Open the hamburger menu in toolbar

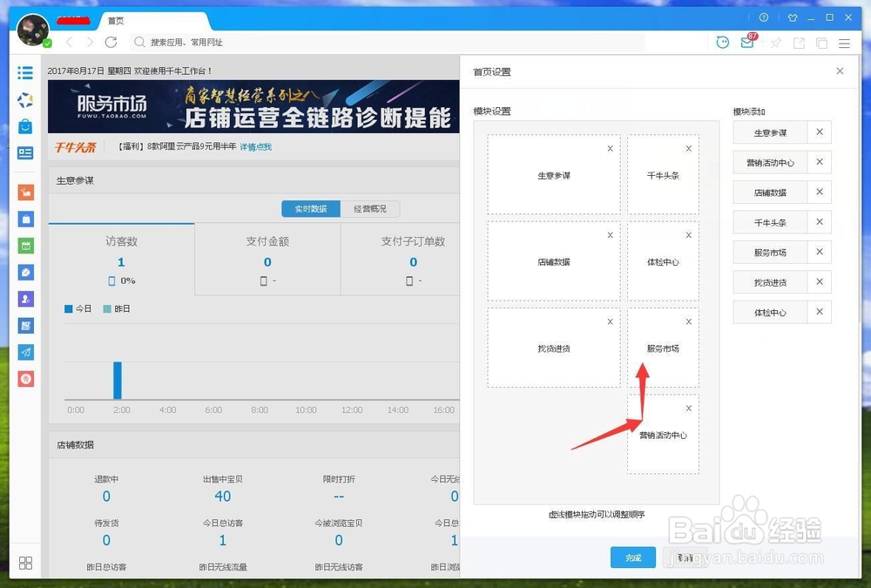(844, 43)
